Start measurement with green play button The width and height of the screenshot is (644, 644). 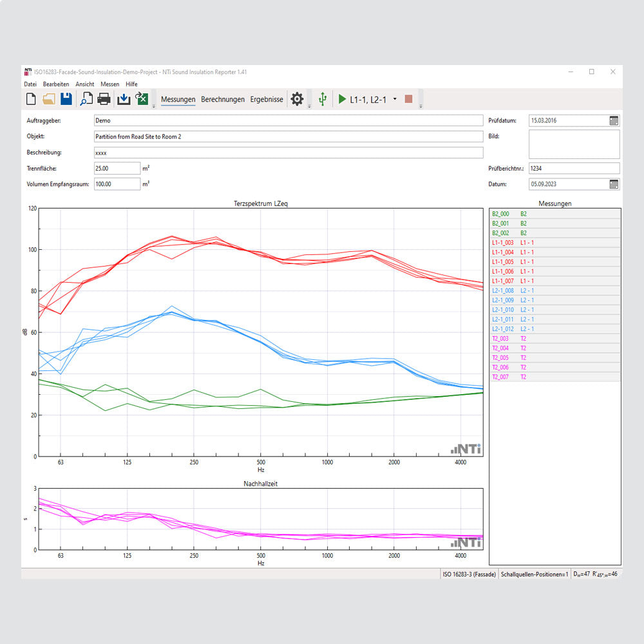pos(342,99)
